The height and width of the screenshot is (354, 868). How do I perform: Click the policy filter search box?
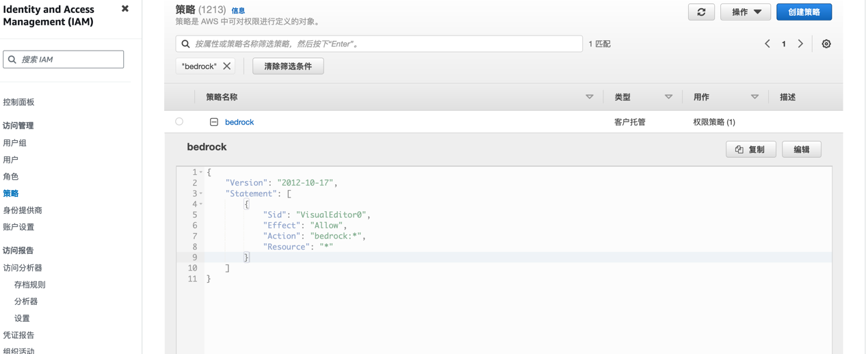379,44
